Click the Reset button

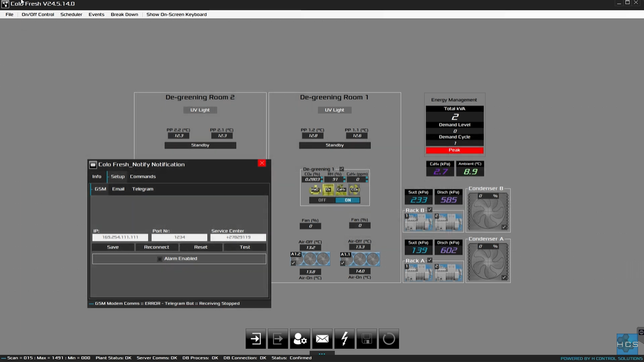(201, 247)
